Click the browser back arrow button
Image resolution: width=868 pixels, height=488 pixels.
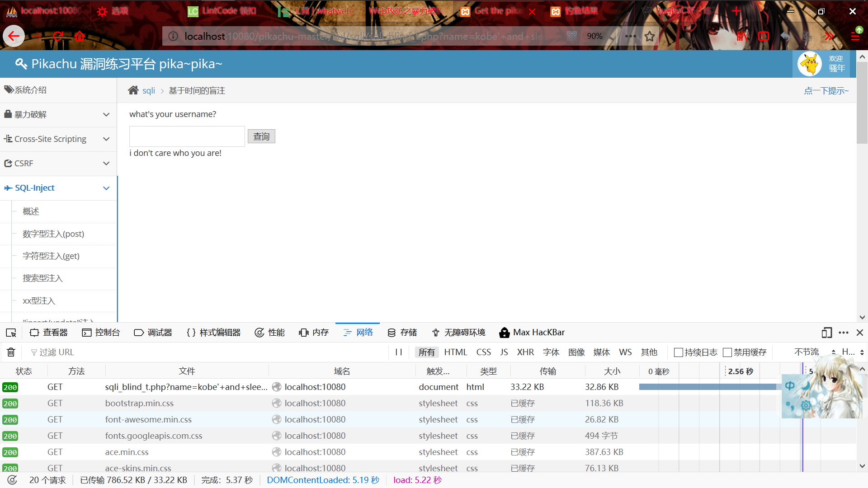point(14,36)
